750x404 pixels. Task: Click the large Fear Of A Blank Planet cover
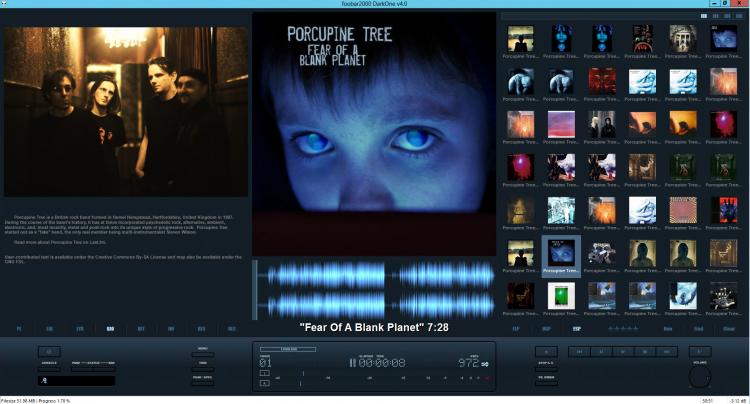click(374, 134)
